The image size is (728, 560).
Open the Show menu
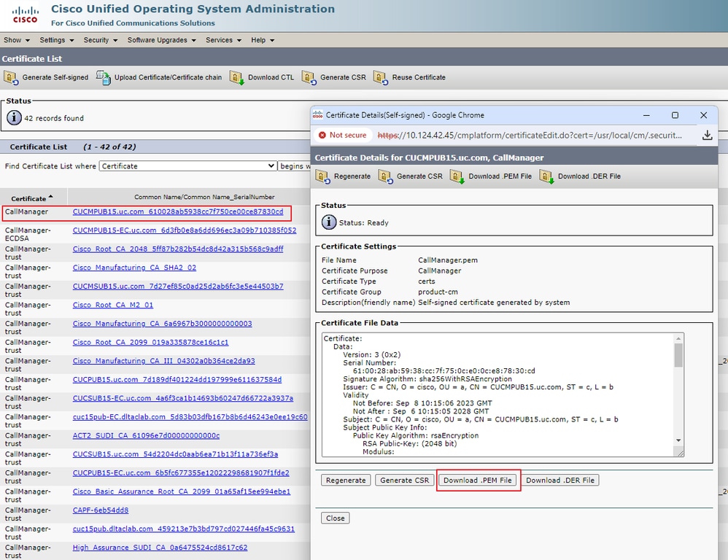coord(17,40)
